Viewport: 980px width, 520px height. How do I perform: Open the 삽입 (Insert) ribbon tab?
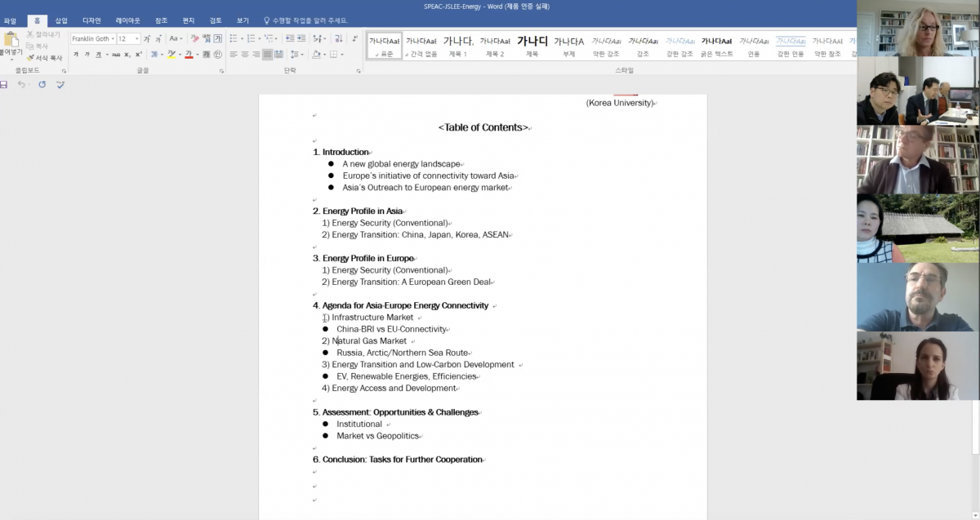point(61,20)
